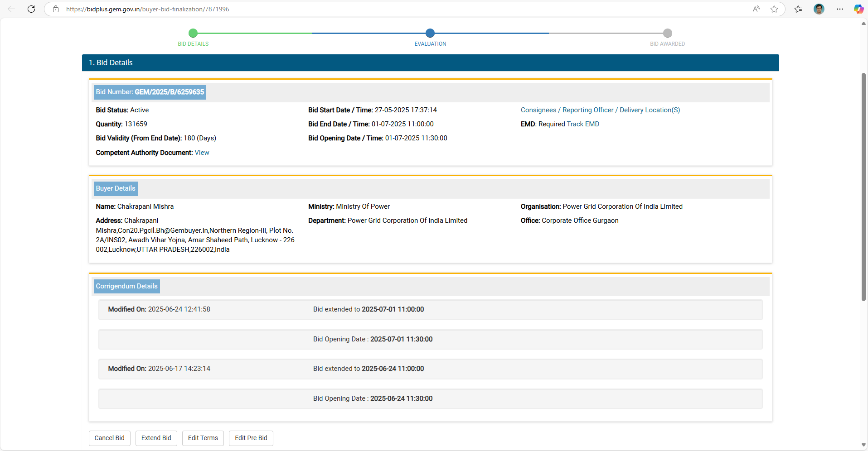Open the browser profile avatar
This screenshot has width=868, height=451.
tap(819, 9)
